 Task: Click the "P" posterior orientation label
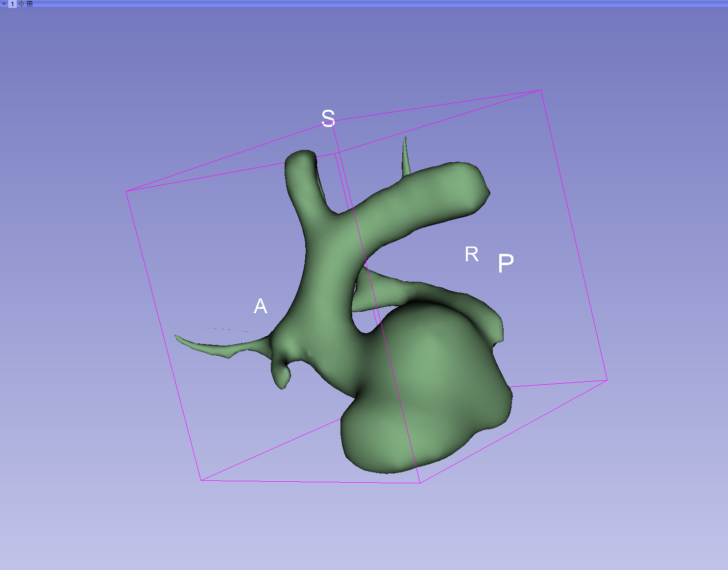tap(506, 263)
